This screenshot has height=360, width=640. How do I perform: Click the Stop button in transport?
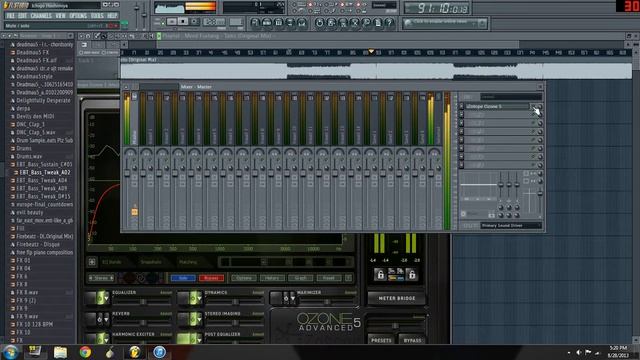click(x=183, y=21)
